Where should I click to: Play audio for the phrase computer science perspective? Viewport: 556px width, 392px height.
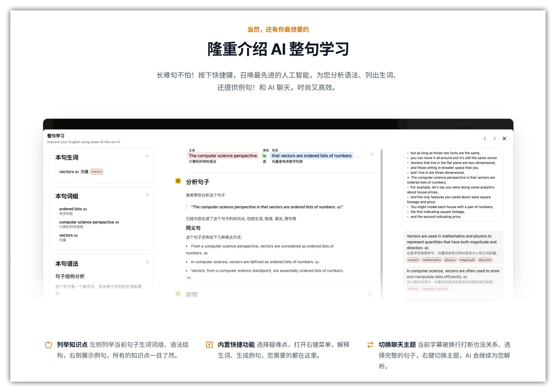pos(117,222)
